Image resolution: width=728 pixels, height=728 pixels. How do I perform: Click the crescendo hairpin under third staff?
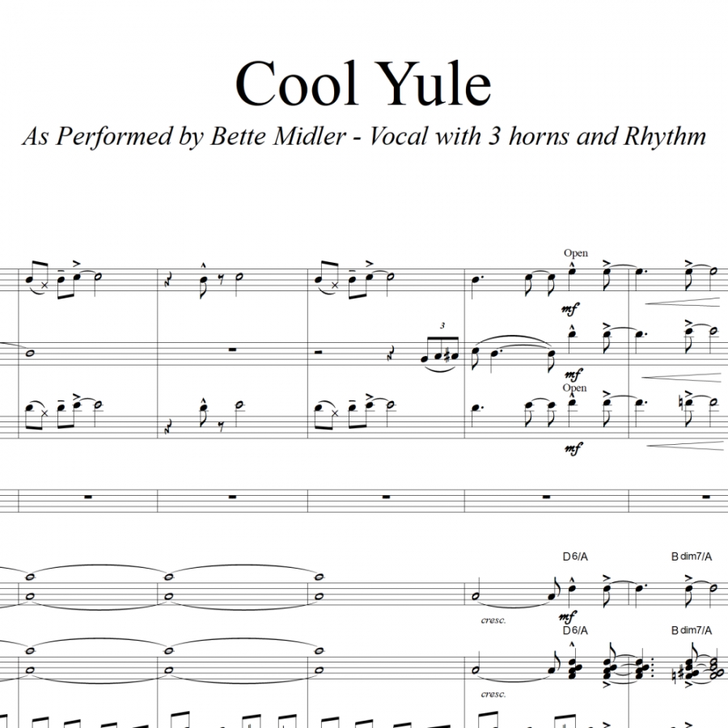pos(685,447)
